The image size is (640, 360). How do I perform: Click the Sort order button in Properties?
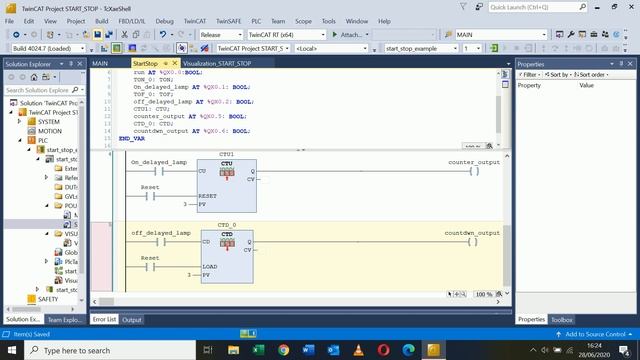pyautogui.click(x=591, y=75)
